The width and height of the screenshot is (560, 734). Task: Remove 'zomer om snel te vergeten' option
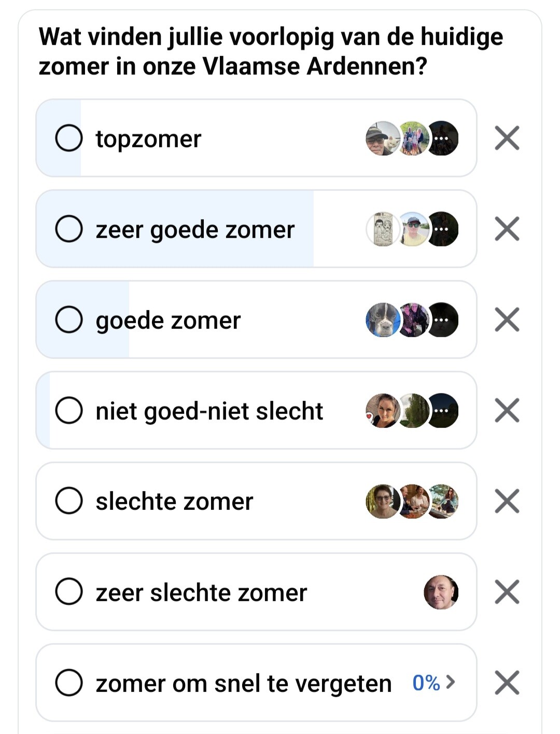507,683
